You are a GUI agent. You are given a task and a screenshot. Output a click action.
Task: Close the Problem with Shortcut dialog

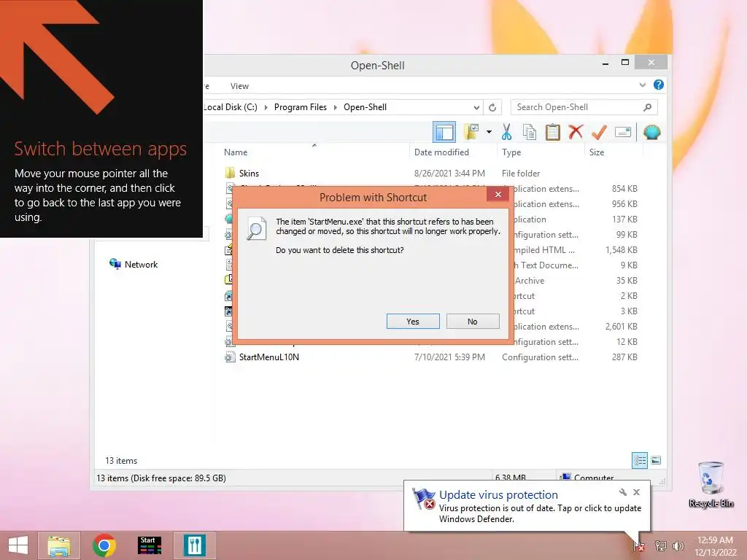pyautogui.click(x=498, y=194)
